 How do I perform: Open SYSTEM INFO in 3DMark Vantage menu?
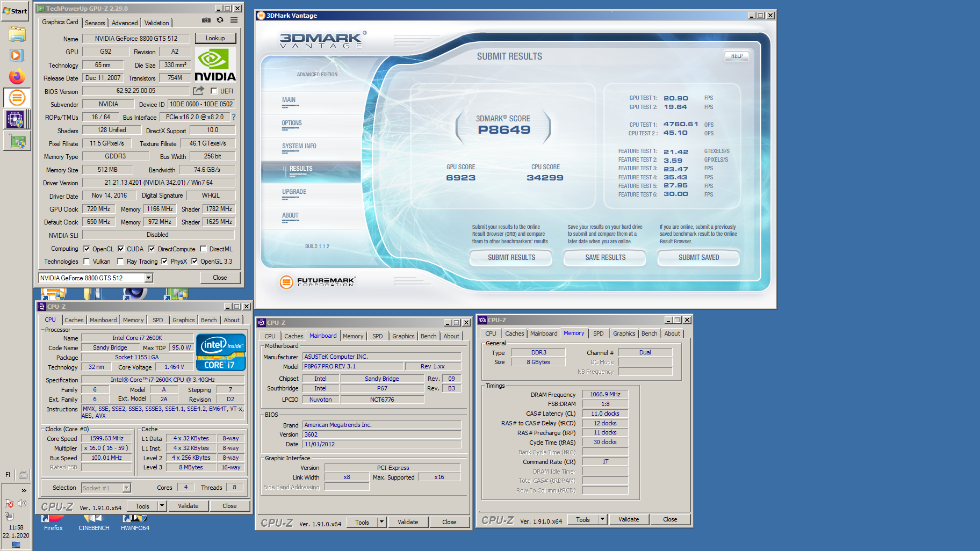pyautogui.click(x=299, y=146)
